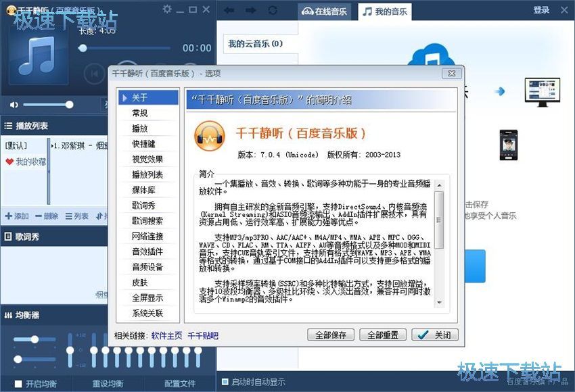Click the 全部保存 button

click(x=331, y=335)
